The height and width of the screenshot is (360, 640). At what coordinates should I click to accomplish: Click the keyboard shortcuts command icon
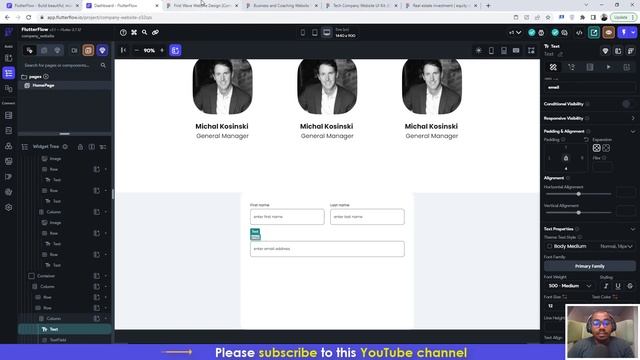pos(134,32)
